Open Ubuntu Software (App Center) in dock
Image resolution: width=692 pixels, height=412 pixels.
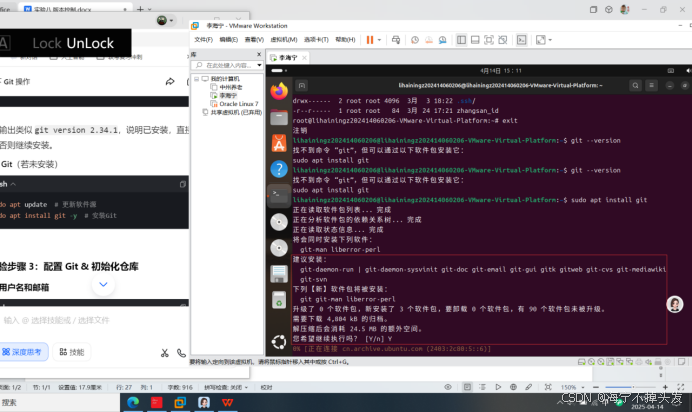pyautogui.click(x=279, y=143)
